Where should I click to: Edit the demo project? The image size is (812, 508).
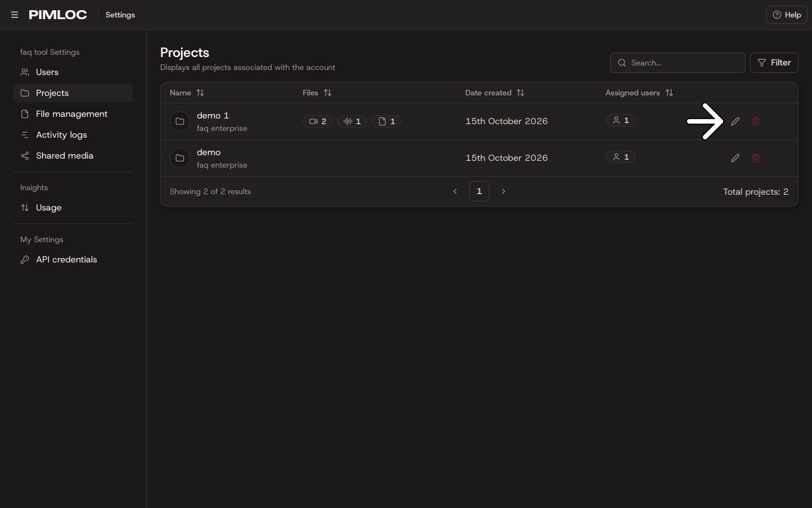click(x=735, y=158)
